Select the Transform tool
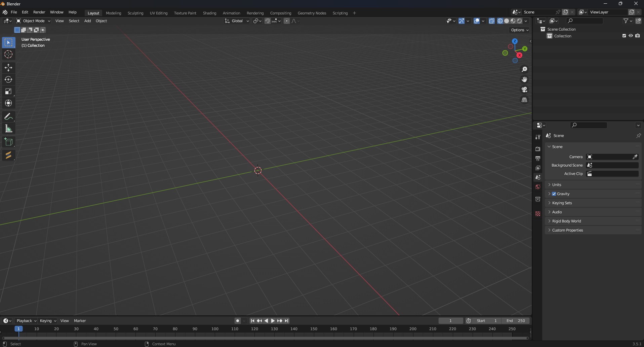Image resolution: width=644 pixels, height=347 pixels. (x=8, y=103)
